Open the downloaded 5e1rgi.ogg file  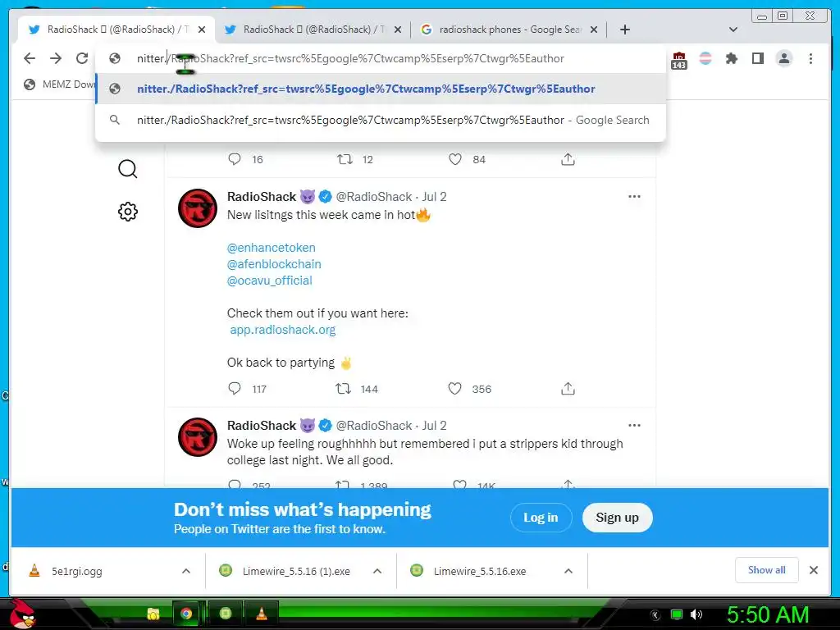[76, 571]
